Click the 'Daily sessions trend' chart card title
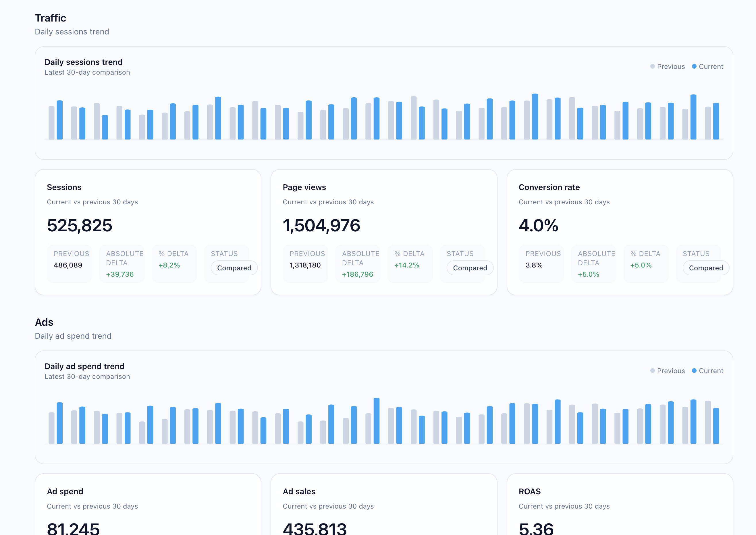This screenshot has height=535, width=756. click(x=83, y=62)
